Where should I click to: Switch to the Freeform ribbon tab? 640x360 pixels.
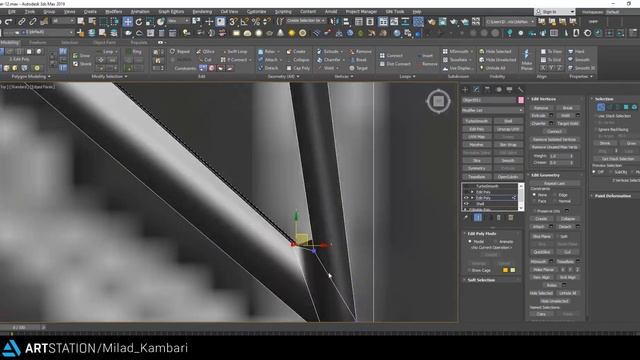(x=38, y=42)
